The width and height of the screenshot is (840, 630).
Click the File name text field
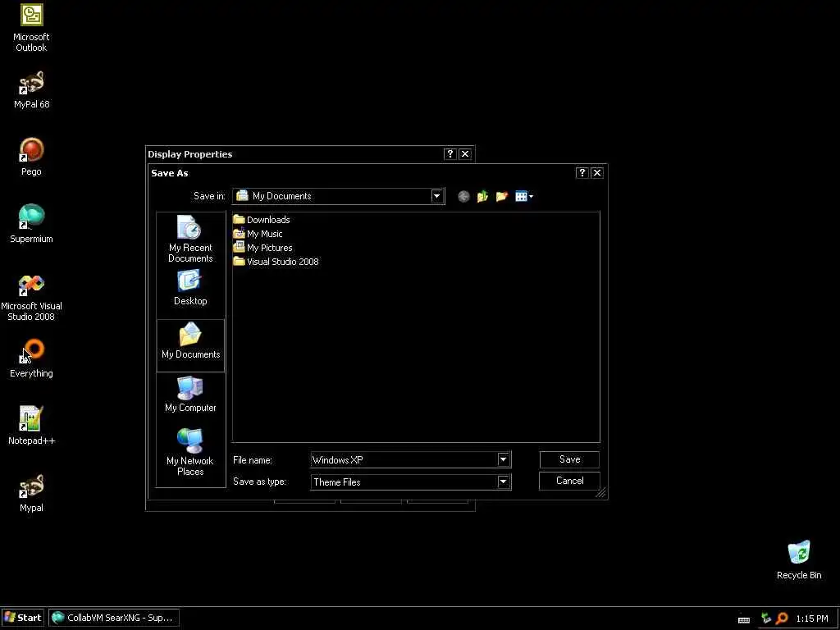click(x=404, y=459)
